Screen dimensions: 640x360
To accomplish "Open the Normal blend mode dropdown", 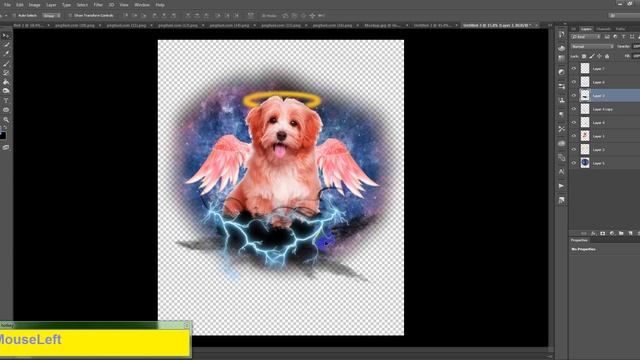I will coord(592,47).
